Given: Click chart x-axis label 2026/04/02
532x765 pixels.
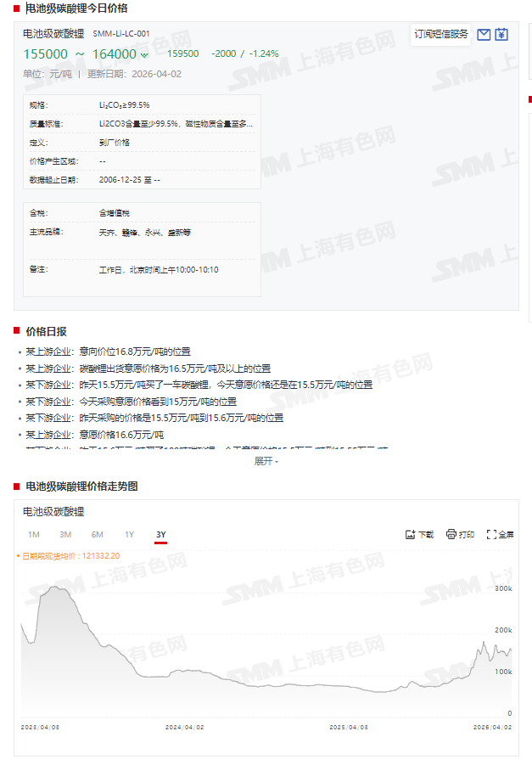Looking at the screenshot, I should click(x=492, y=727).
